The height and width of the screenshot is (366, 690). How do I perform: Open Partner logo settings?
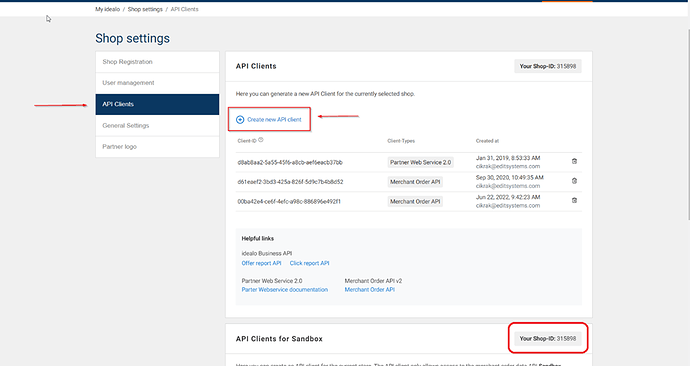point(157,146)
